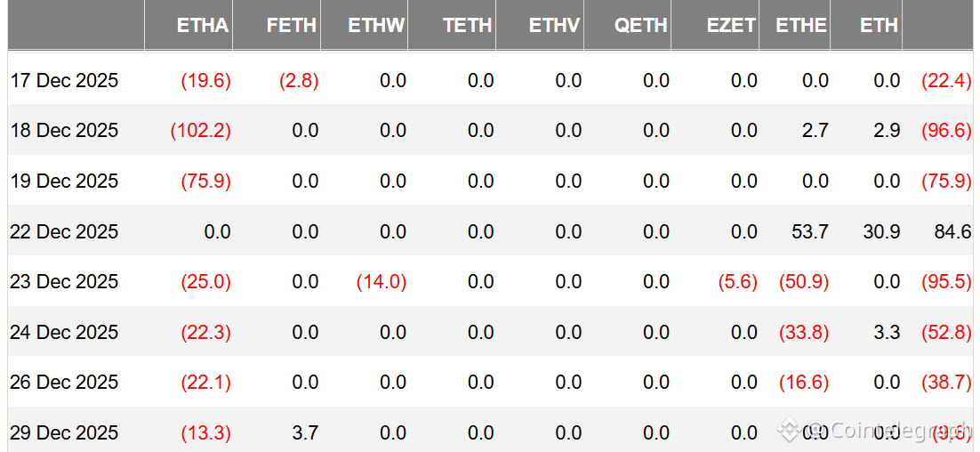
Task: Select the ETHV column header
Action: [554, 26]
